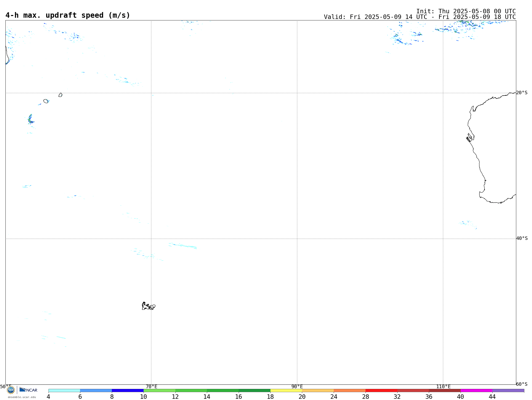Open the ensemble.ucar.edu text link
This screenshot has height=400, width=532.
click(22, 397)
